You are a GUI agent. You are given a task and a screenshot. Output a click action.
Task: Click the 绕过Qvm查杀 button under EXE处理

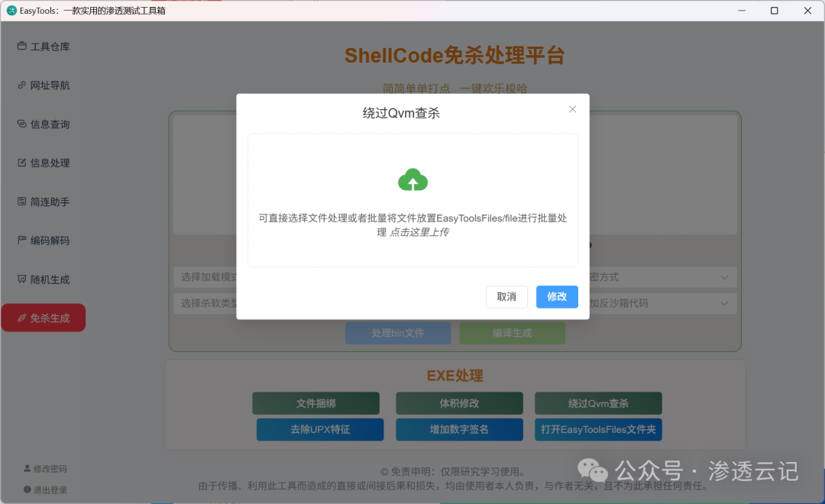pos(598,403)
